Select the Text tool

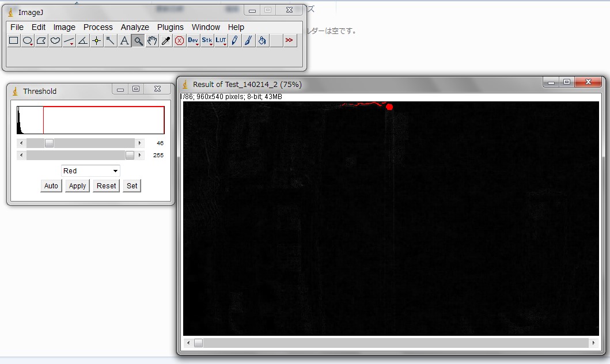pos(124,40)
